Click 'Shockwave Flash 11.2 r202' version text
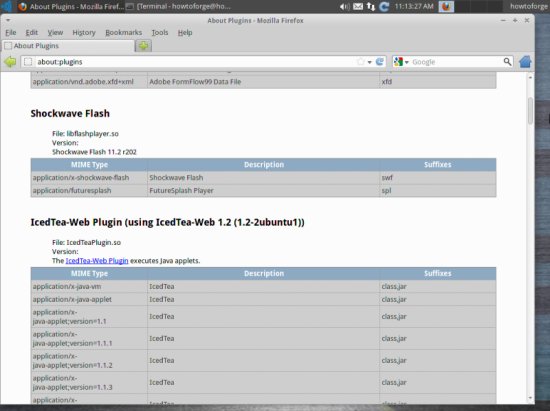The height and width of the screenshot is (411, 550). pyautogui.click(x=94, y=152)
